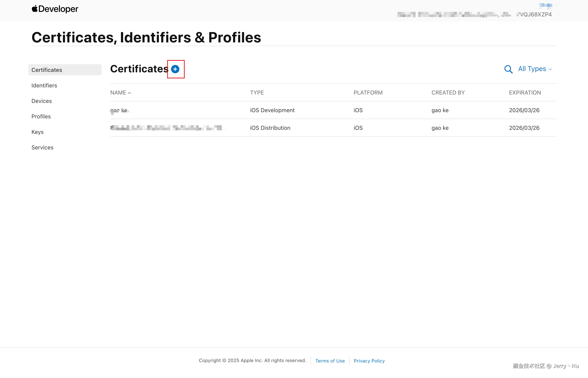Click the CREATED BY column header
This screenshot has width=588, height=378.
(448, 93)
